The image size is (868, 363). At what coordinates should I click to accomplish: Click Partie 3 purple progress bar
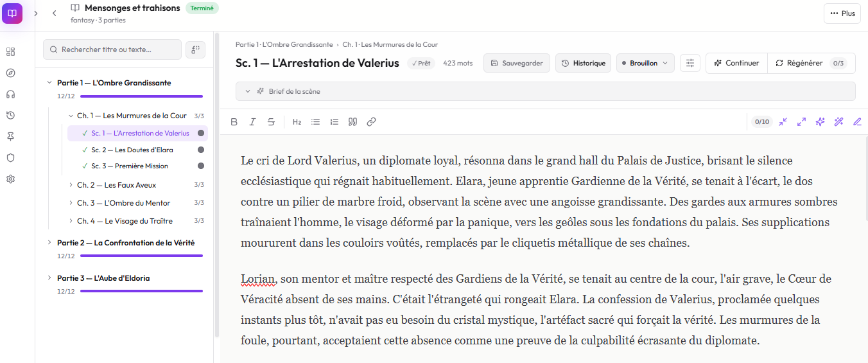click(x=142, y=291)
